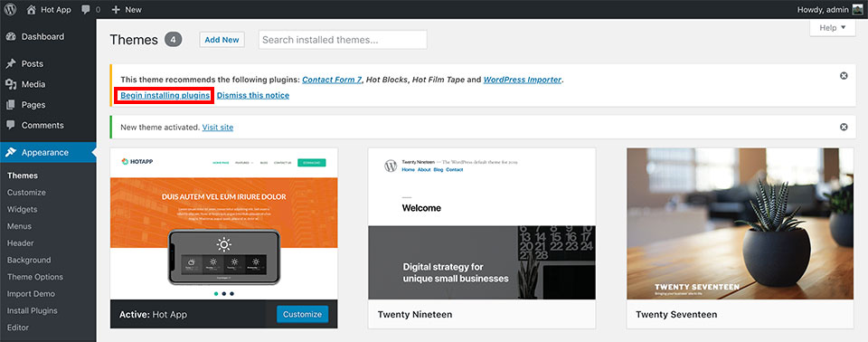The height and width of the screenshot is (342, 868).
Task: Focus the Search installed themes field
Action: coord(343,39)
